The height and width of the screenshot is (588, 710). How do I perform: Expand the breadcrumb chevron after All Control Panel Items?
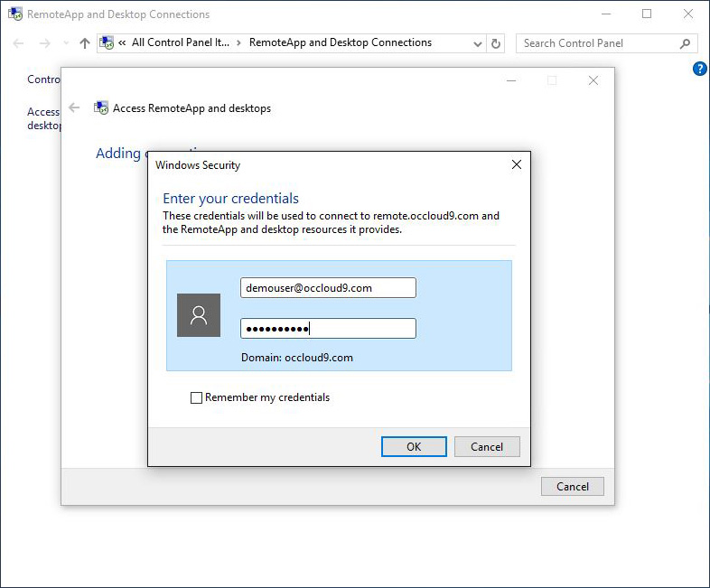(x=238, y=43)
